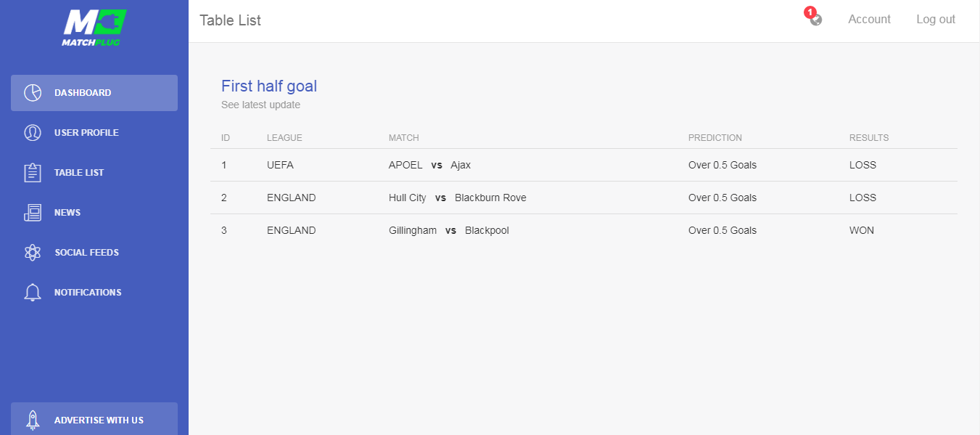This screenshot has width=980, height=435.
Task: Click the News newspaper icon
Action: (x=33, y=213)
